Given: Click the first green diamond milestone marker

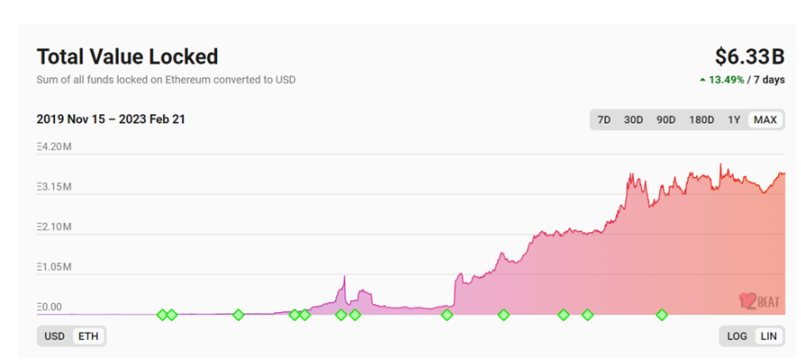Looking at the screenshot, I should pos(162,315).
